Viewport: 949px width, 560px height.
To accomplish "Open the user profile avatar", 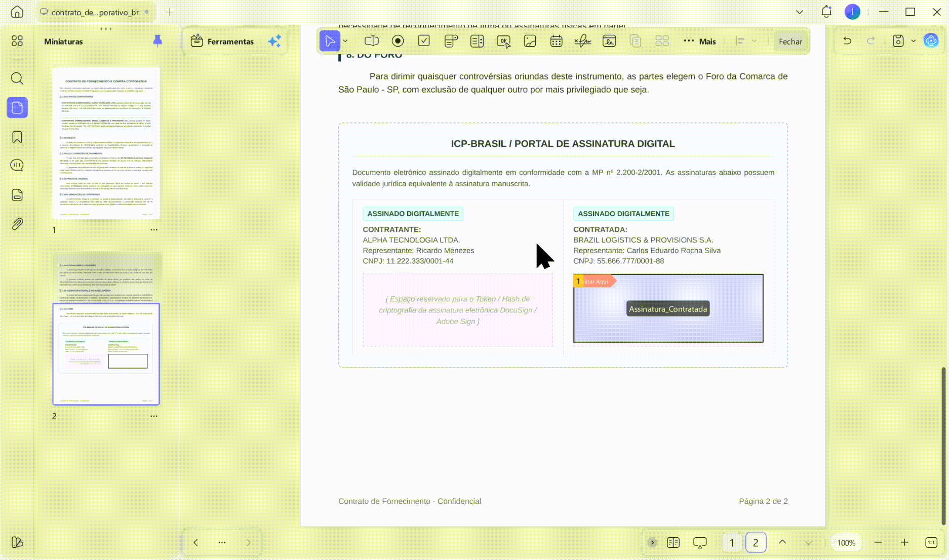I will (x=853, y=12).
